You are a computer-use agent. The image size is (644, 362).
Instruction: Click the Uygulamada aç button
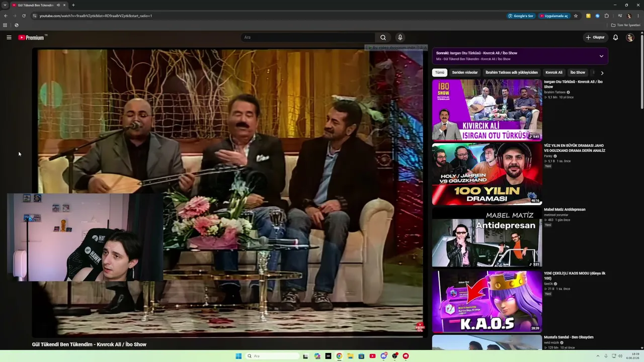pos(554,16)
